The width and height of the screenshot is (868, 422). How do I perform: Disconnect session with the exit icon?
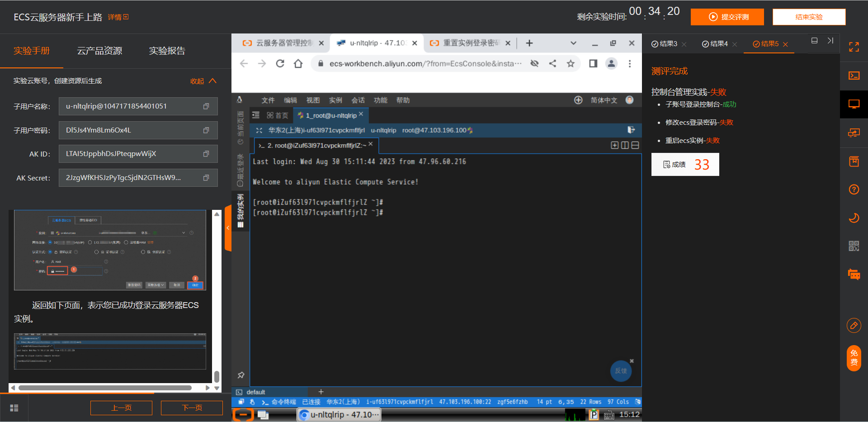tap(631, 130)
